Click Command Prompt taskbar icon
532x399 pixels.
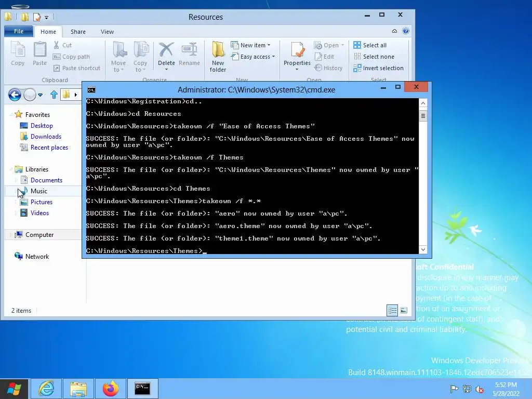142,389
